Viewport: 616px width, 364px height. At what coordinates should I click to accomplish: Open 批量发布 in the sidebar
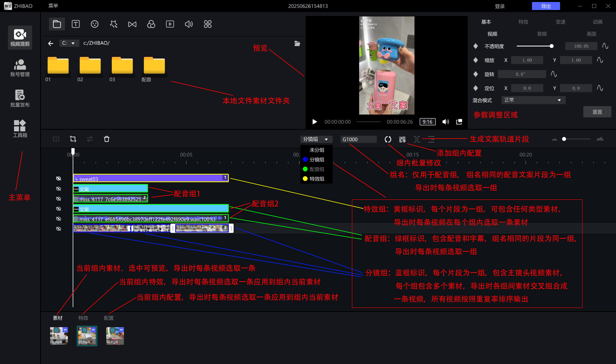point(20,98)
